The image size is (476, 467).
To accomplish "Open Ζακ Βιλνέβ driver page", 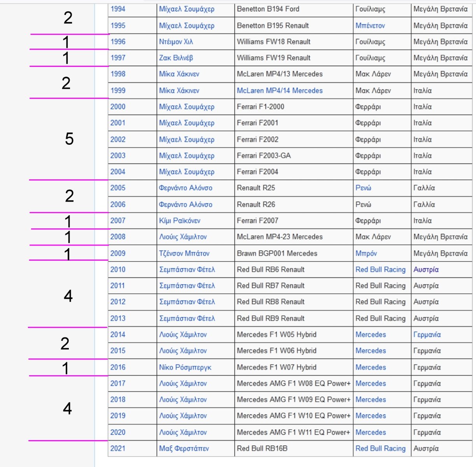I will click(176, 58).
